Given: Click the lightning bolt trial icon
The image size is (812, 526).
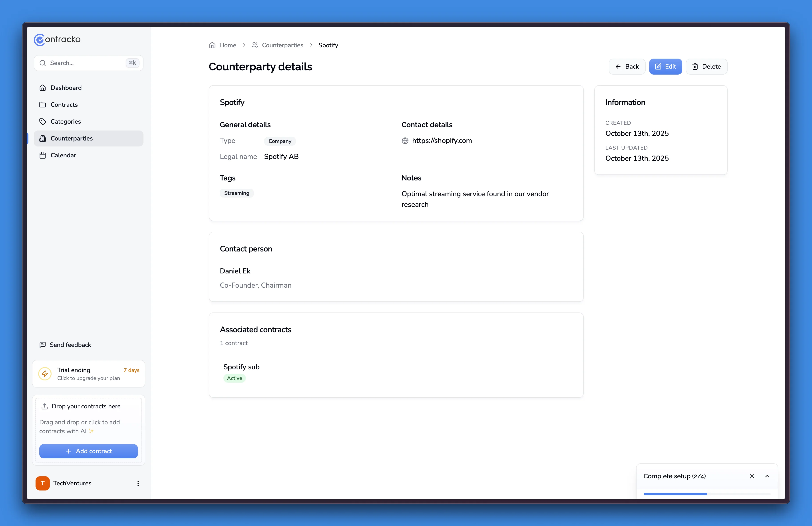Looking at the screenshot, I should pyautogui.click(x=45, y=374).
